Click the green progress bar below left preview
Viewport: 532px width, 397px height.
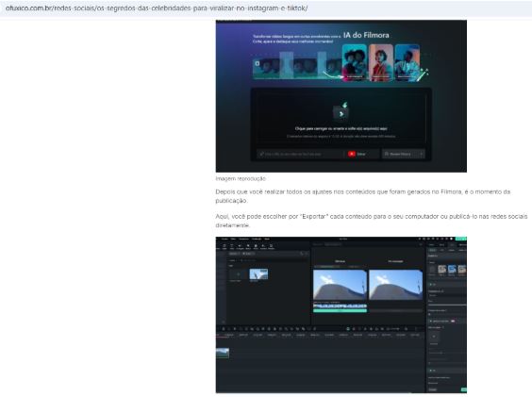click(340, 310)
